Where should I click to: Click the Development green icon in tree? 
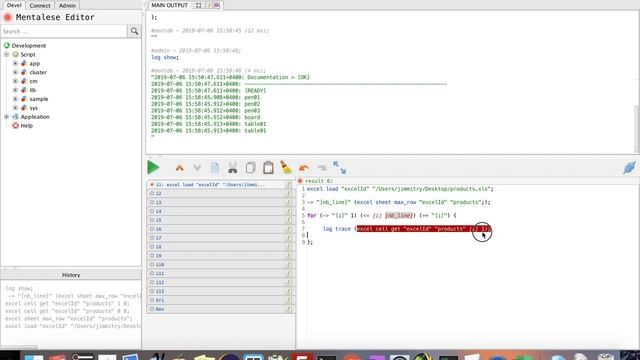click(x=7, y=45)
